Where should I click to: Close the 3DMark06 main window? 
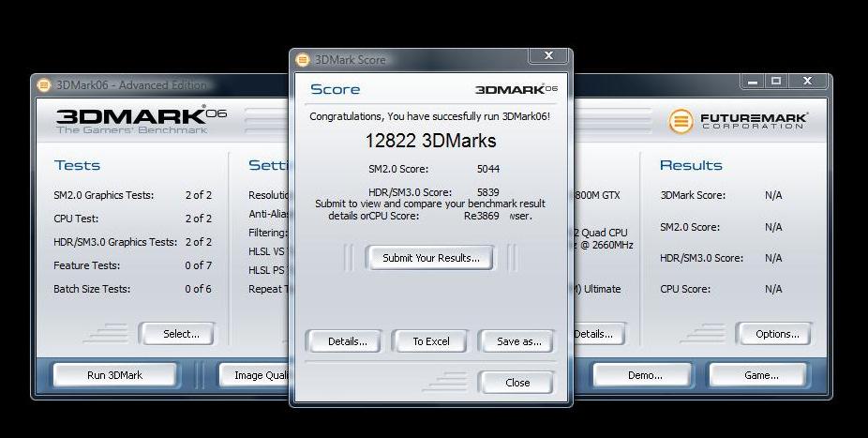point(808,82)
